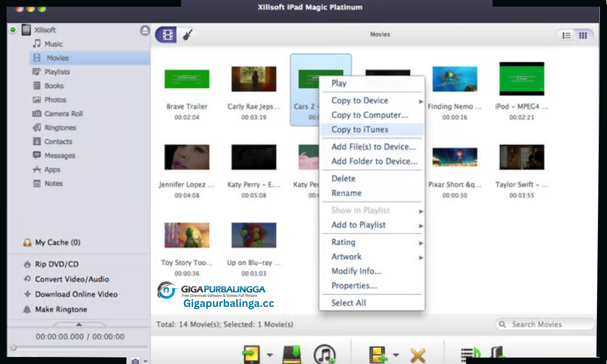
Task: Choose Copy to iTunes menu item
Action: coord(372,129)
